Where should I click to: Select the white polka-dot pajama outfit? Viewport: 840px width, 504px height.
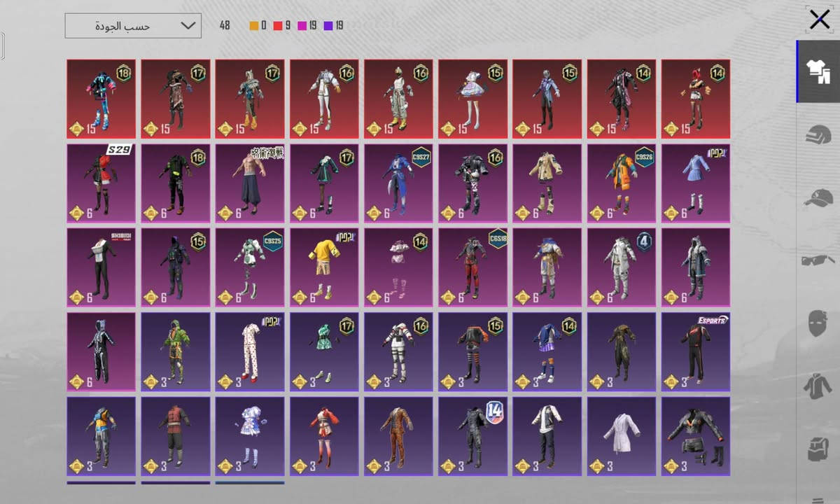[250, 352]
